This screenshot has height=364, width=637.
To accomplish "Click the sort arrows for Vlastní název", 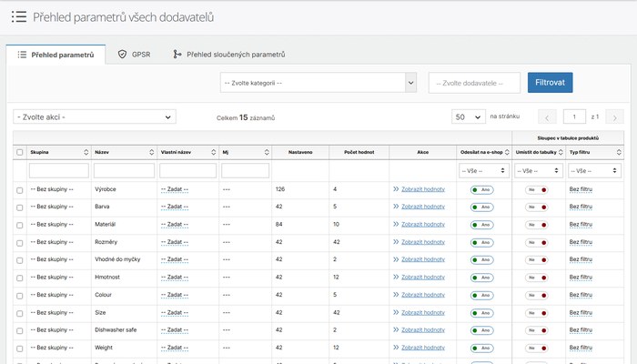I will tap(213, 152).
